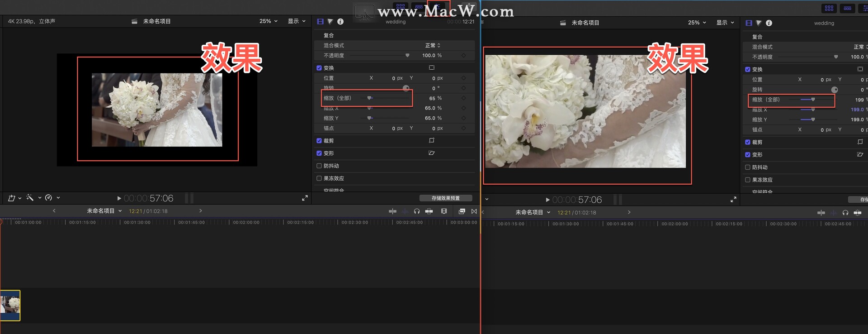Enable 果冻效应 checkbox in right inspector
This screenshot has height=334, width=868.
click(748, 180)
